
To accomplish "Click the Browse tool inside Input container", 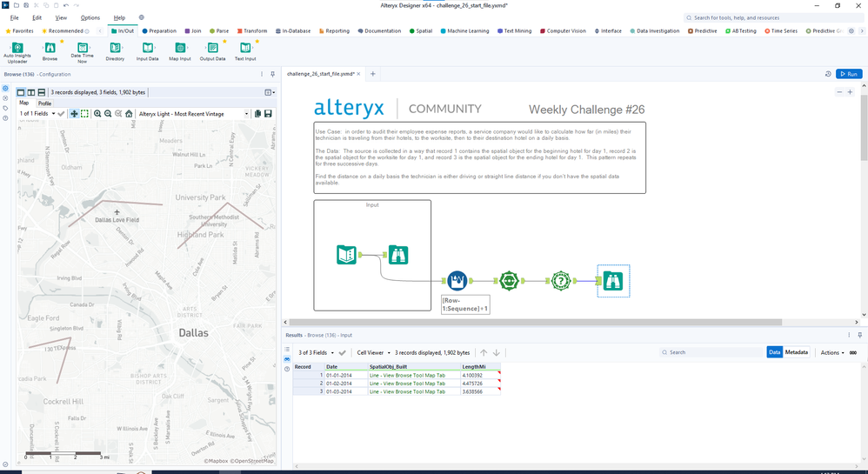I will pos(398,255).
